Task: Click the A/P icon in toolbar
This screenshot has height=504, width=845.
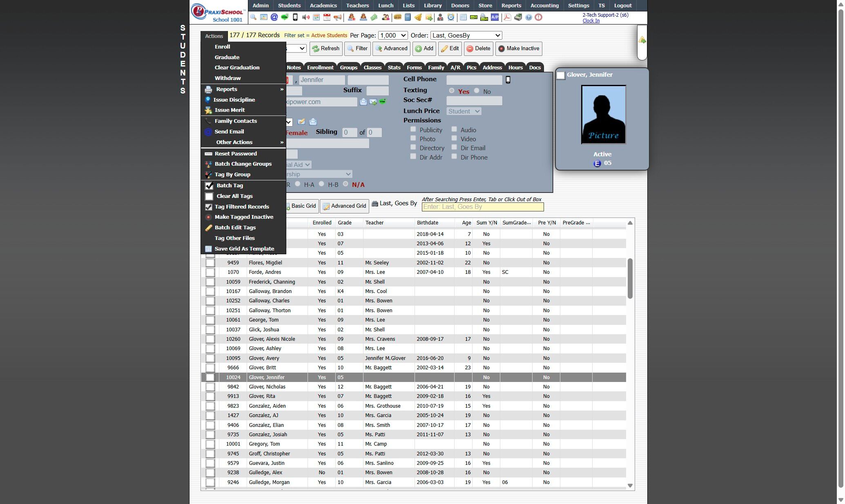Action: pyautogui.click(x=495, y=18)
